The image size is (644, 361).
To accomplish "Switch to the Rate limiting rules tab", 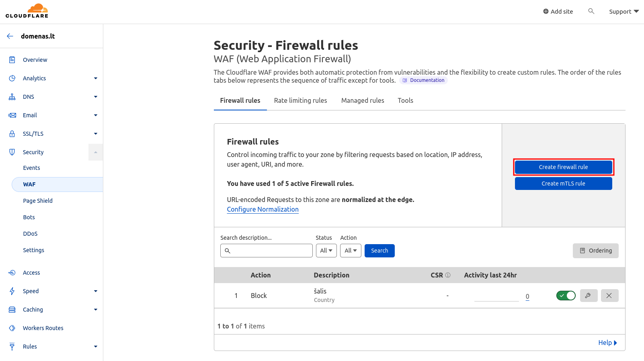I will [300, 100].
